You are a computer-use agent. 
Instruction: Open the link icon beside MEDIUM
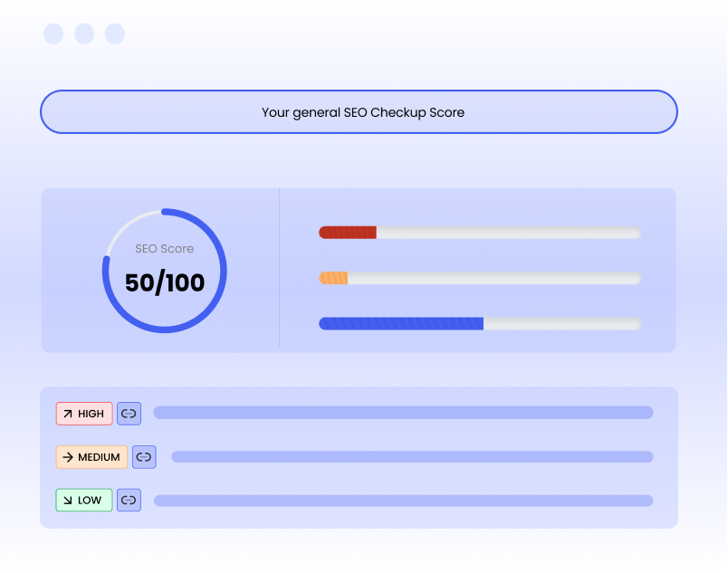pos(144,457)
